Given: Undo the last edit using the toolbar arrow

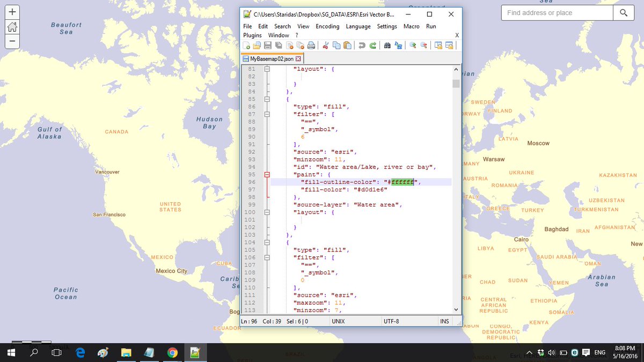Looking at the screenshot, I should pos(362,46).
